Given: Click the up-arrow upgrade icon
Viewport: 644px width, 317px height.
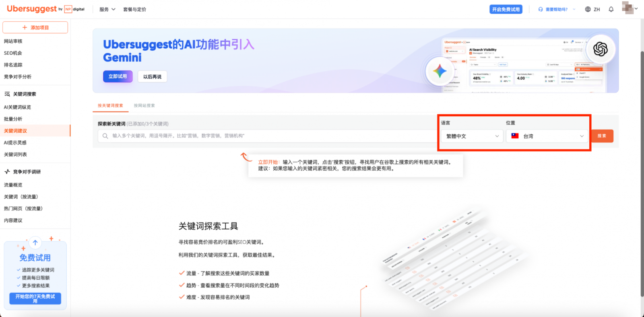Looking at the screenshot, I should coord(35,243).
